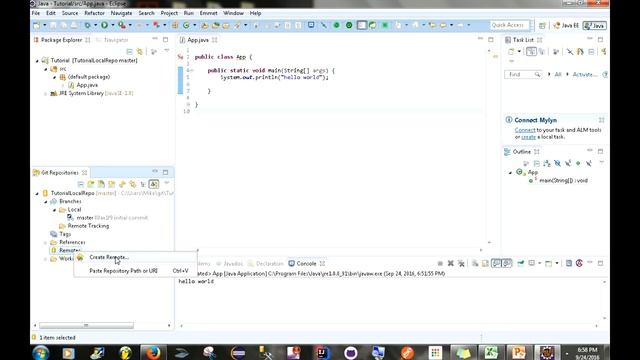Select master branch in Git Repositories
This screenshot has width=640, height=360.
coord(108,218)
